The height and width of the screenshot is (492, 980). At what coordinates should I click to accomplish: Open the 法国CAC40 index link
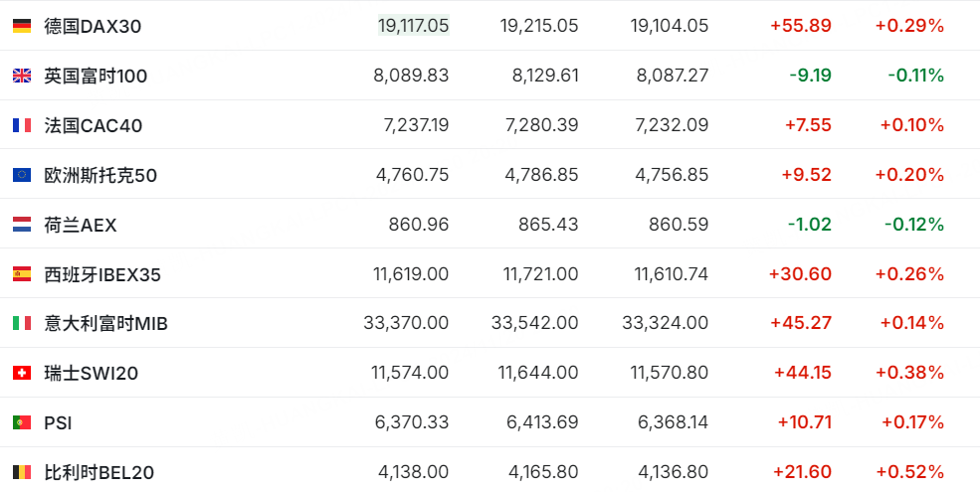pos(94,125)
